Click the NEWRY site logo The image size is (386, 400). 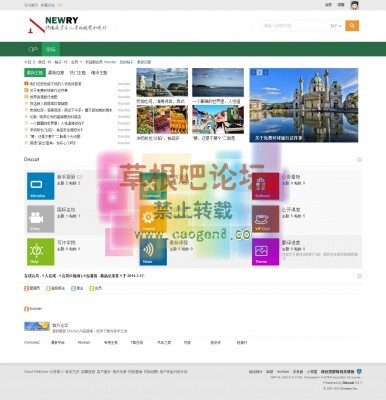point(67,25)
